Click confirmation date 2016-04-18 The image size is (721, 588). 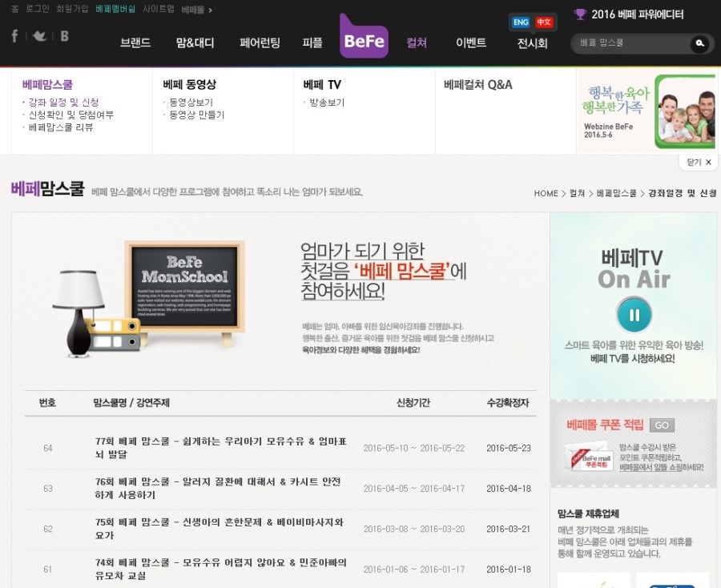509,488
